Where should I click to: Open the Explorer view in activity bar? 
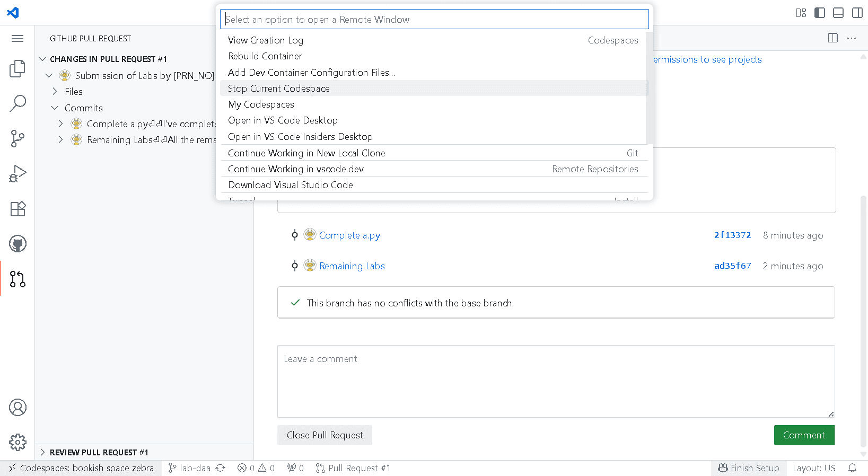(17, 68)
